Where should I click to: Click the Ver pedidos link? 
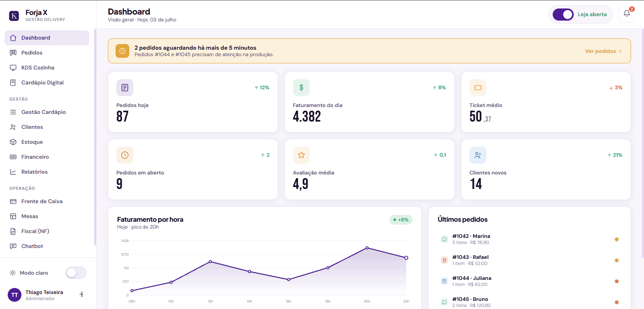[600, 51]
